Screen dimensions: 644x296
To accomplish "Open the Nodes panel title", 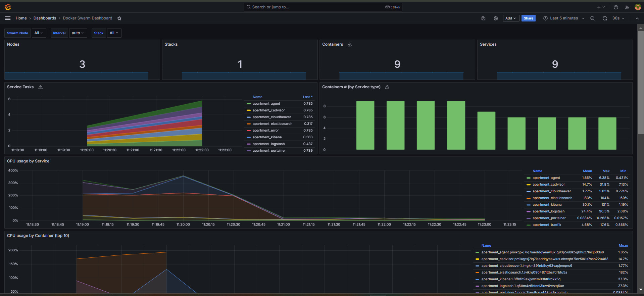I will pyautogui.click(x=13, y=44).
